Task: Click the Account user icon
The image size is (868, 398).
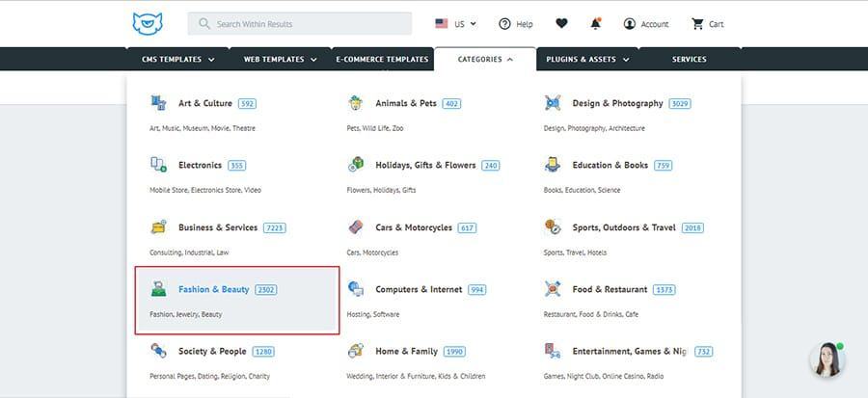Action: click(630, 24)
